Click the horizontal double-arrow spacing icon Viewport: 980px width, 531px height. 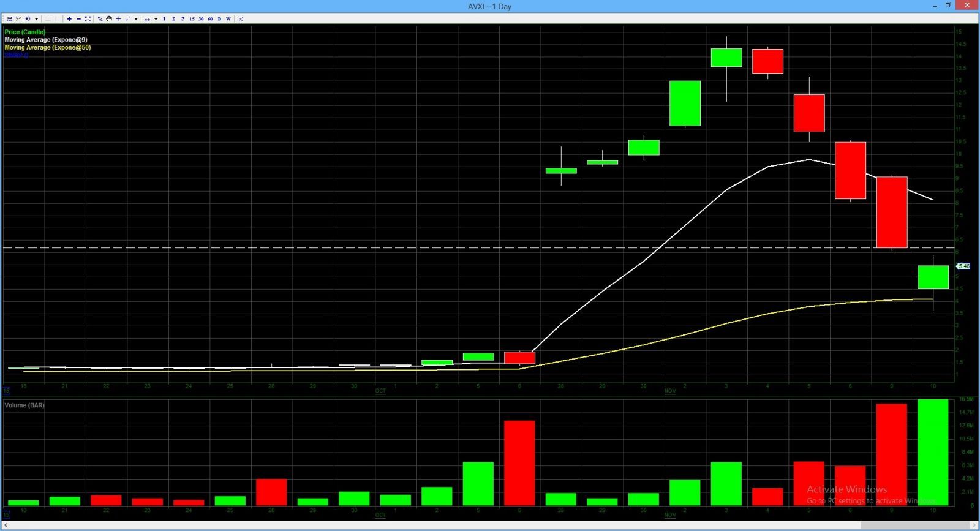[147, 19]
